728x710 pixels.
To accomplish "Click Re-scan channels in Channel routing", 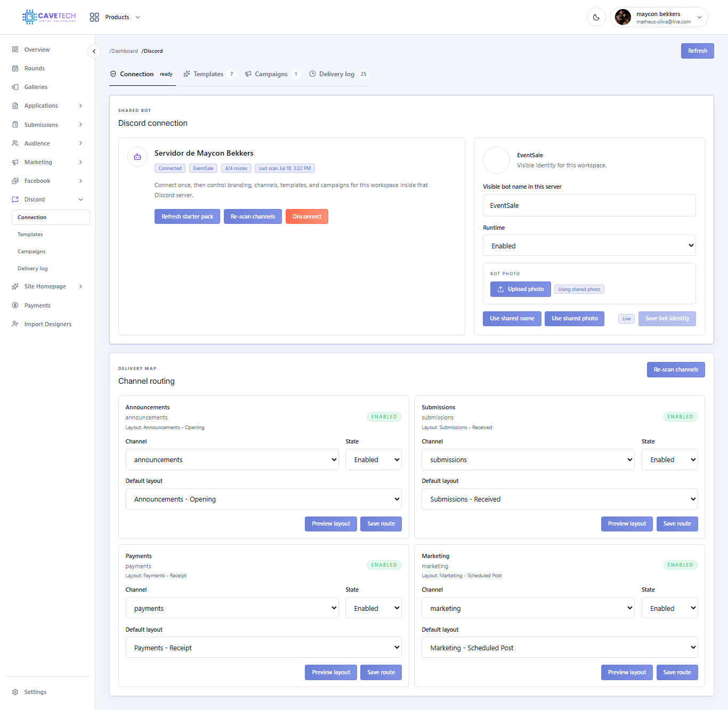I will [x=676, y=370].
